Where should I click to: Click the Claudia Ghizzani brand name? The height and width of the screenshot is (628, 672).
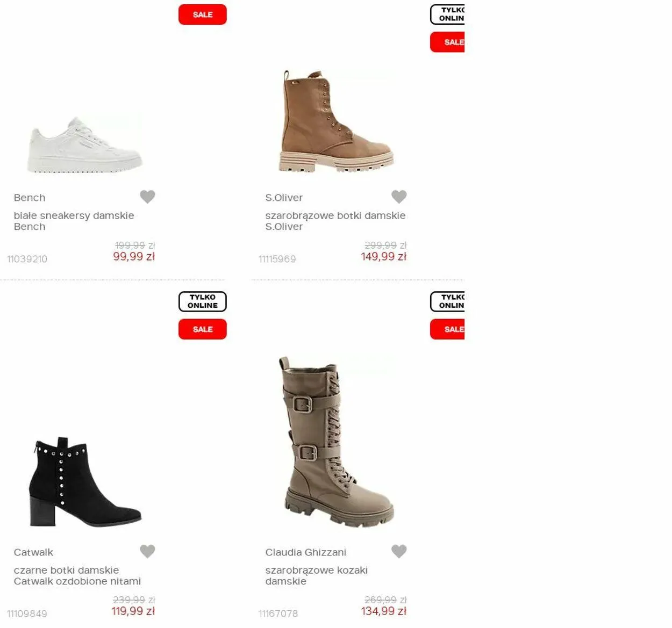click(306, 552)
